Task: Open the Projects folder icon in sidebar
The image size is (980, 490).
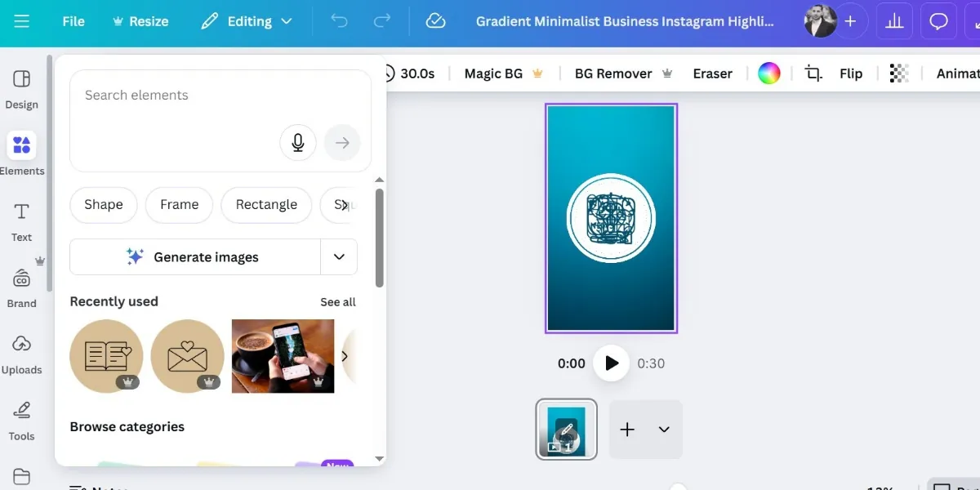Action: (x=22, y=476)
